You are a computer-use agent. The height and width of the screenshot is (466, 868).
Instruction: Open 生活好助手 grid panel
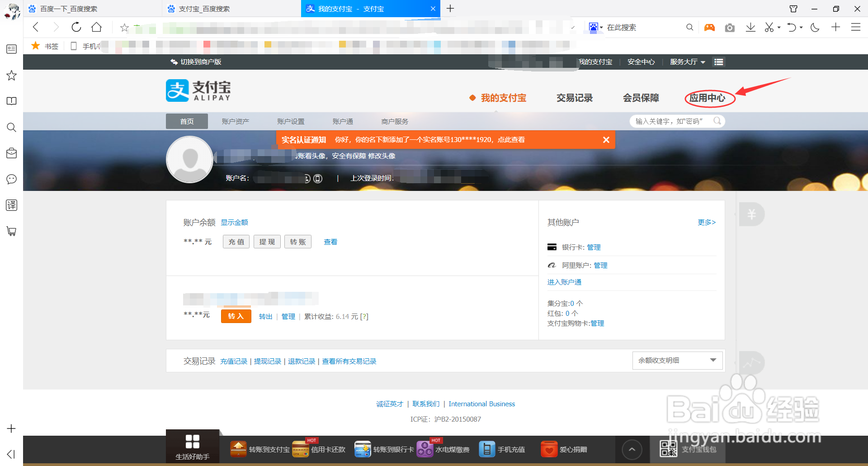193,447
